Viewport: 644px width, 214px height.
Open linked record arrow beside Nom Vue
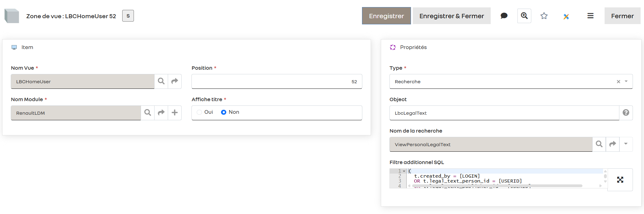click(x=175, y=81)
